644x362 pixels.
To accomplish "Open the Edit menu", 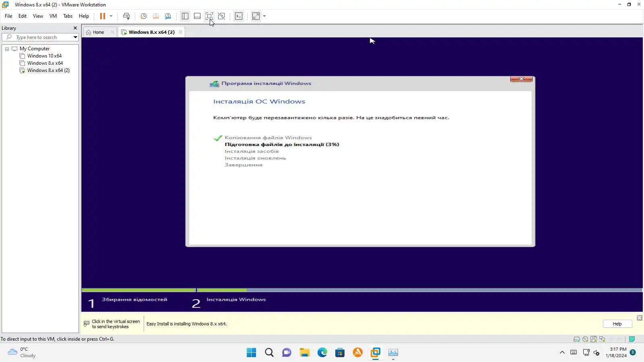I will point(23,16).
